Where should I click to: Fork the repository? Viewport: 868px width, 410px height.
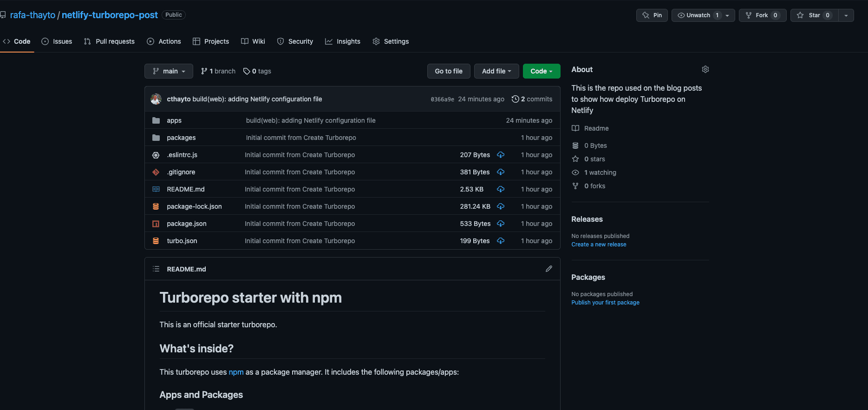coord(763,15)
